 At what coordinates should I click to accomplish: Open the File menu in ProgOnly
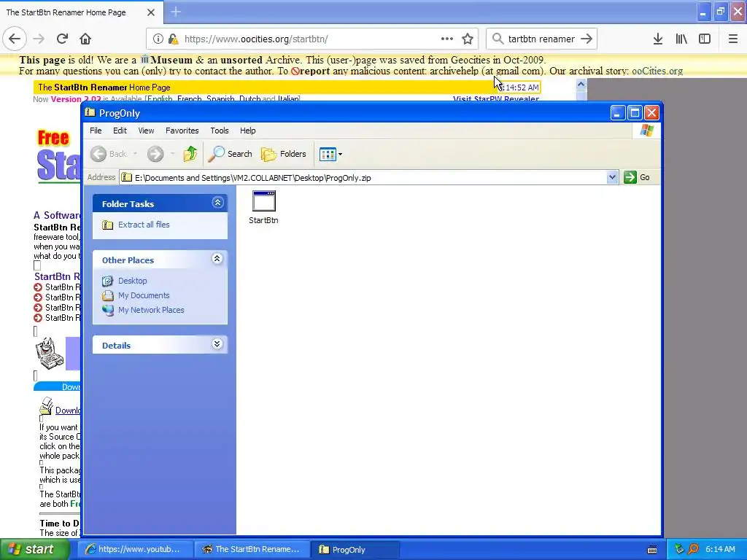pyautogui.click(x=96, y=131)
